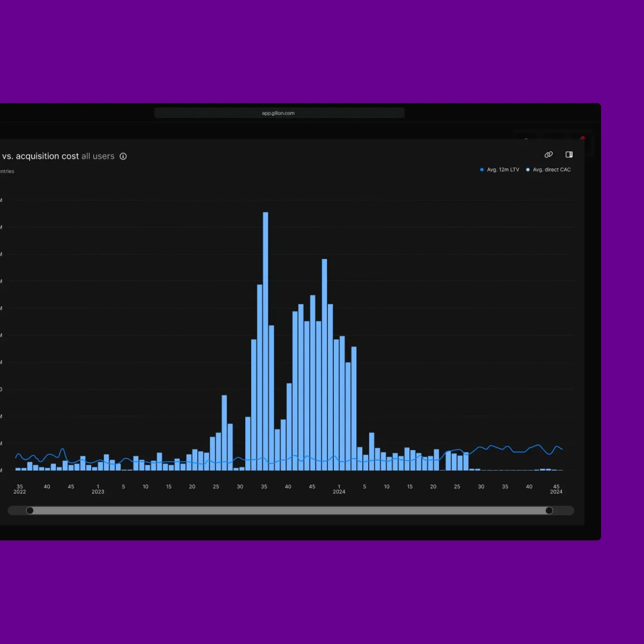The height and width of the screenshot is (644, 644).
Task: Click the Avg. direct CAC legend dot
Action: click(528, 170)
